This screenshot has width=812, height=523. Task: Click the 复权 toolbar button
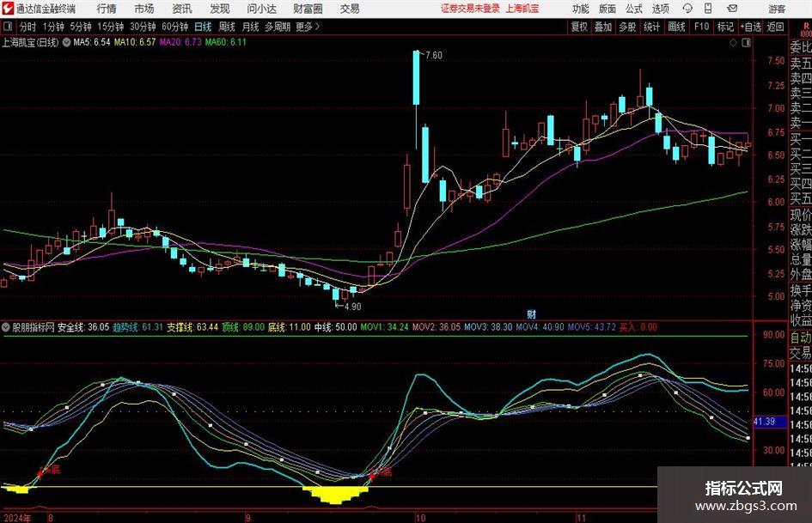579,27
